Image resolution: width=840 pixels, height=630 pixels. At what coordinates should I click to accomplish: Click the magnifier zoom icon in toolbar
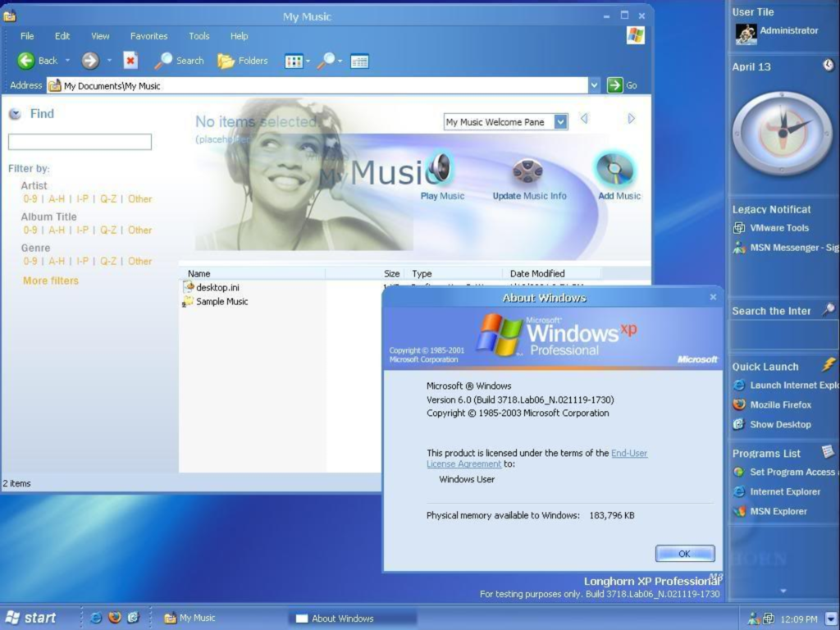tap(326, 61)
